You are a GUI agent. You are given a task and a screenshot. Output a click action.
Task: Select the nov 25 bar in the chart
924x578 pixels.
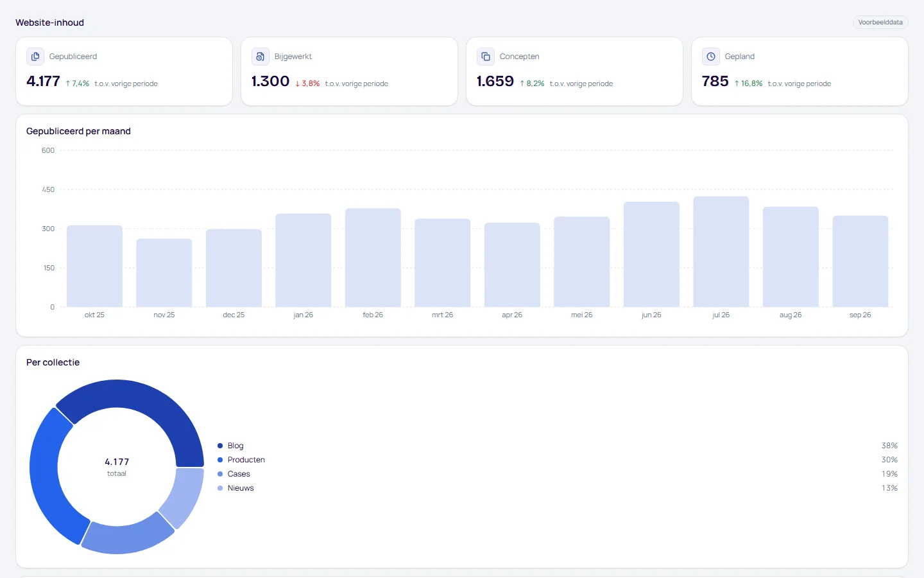point(164,273)
